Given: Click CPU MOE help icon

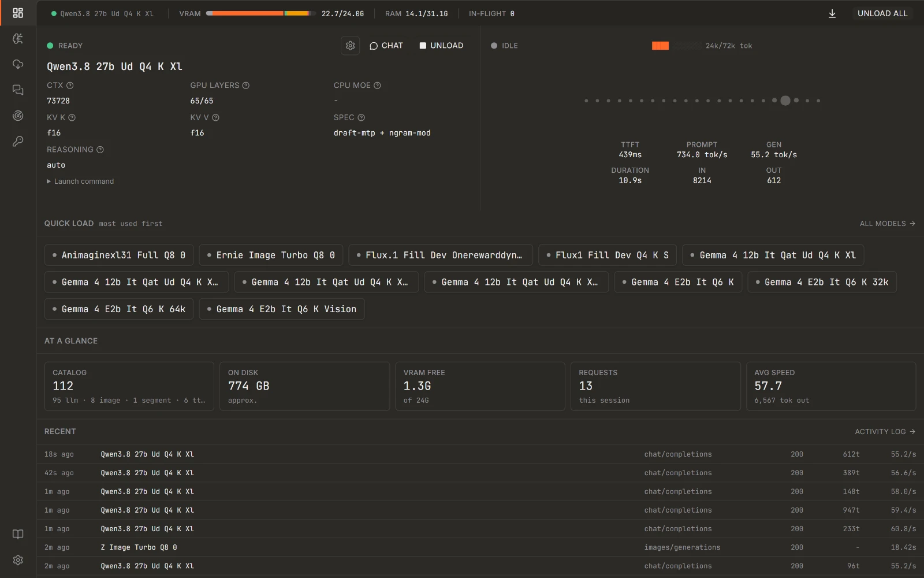Looking at the screenshot, I should tap(377, 86).
